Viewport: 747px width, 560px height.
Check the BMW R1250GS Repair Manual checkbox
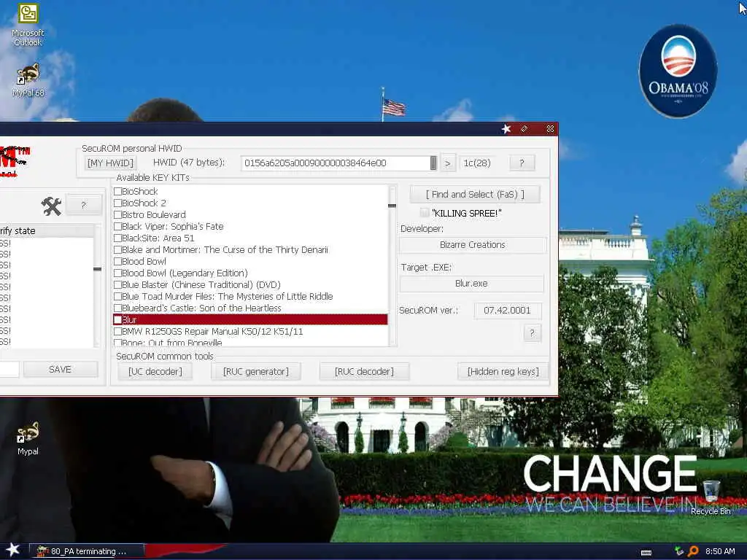(117, 332)
